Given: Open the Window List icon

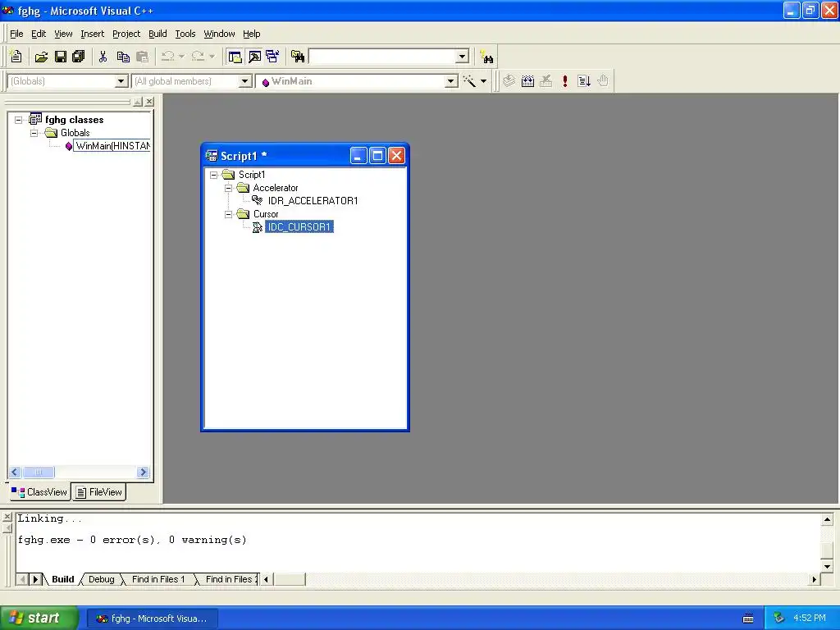Looking at the screenshot, I should tap(272, 57).
